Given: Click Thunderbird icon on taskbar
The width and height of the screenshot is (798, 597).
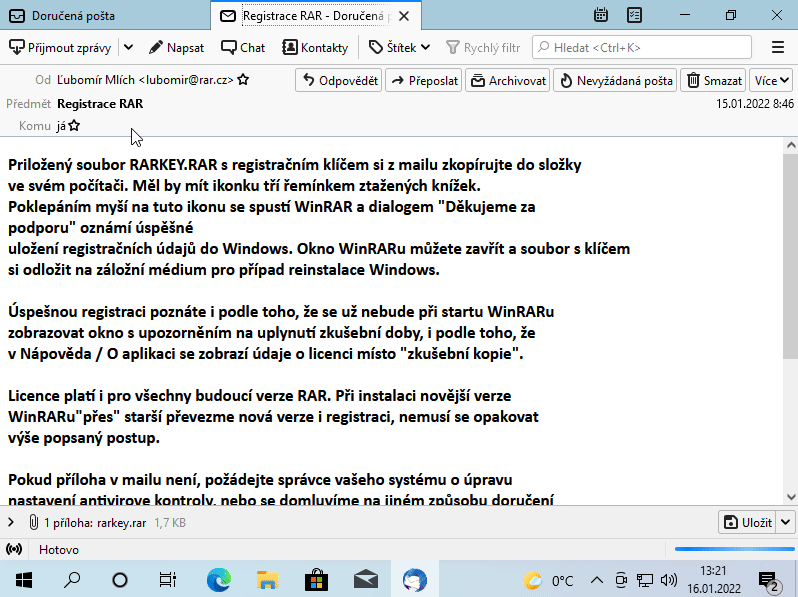Looking at the screenshot, I should click(x=415, y=580).
